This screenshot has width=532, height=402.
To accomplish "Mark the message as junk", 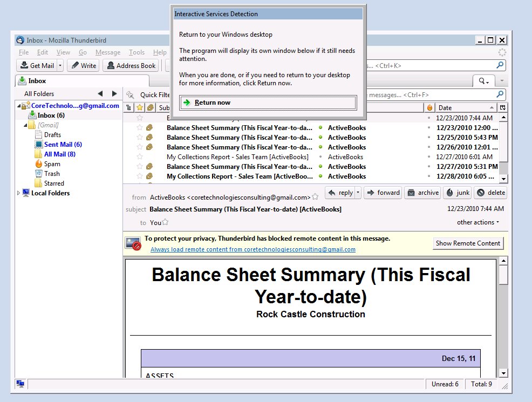I will [x=456, y=193].
